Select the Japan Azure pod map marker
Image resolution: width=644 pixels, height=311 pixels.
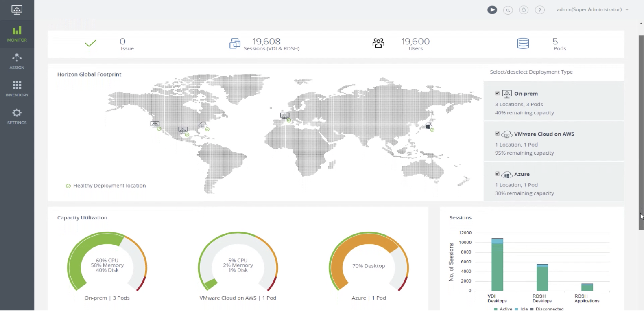coord(428,126)
